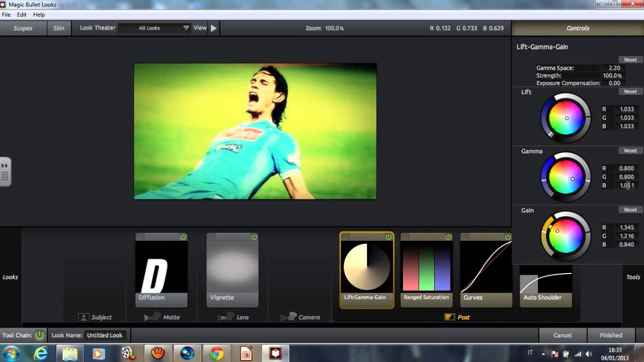Reset the Gamma color wheel

pyautogui.click(x=630, y=150)
